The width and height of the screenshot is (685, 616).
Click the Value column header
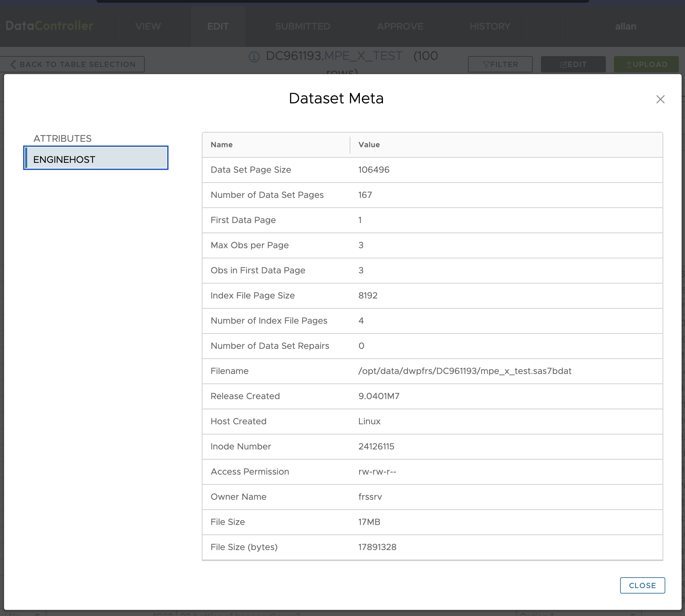tap(369, 145)
